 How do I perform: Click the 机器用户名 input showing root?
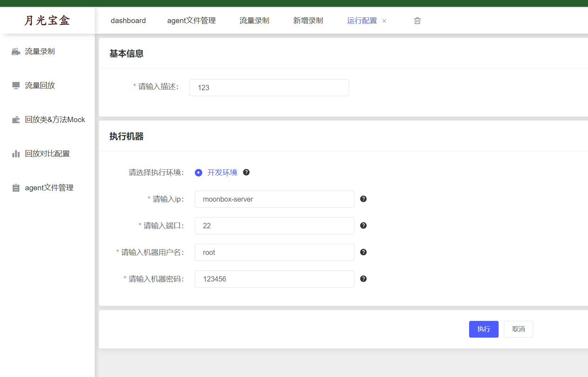[275, 252]
